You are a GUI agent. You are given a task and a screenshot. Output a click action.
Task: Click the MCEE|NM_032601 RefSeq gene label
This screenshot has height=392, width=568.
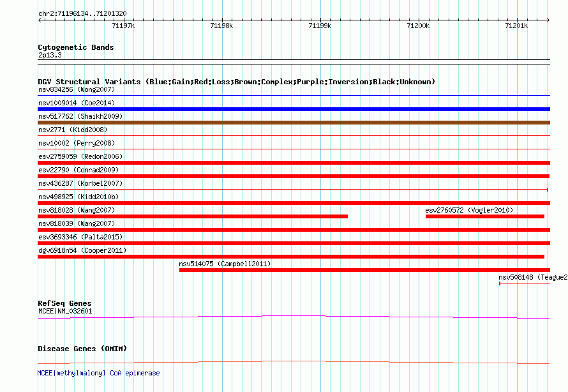[x=65, y=312]
